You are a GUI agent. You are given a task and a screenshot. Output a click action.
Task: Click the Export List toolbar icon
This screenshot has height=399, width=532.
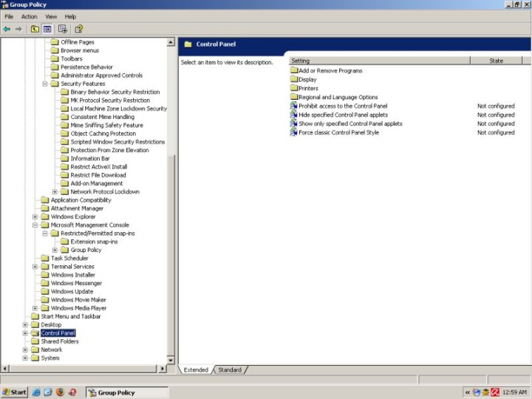click(x=63, y=29)
